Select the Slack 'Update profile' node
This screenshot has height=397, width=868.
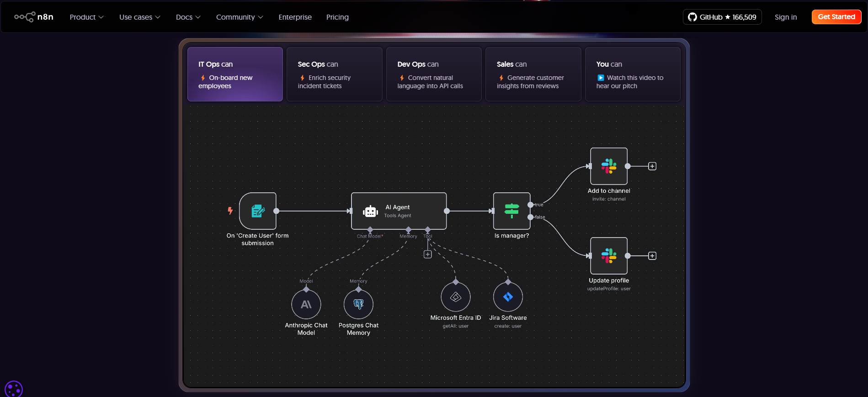pyautogui.click(x=608, y=256)
